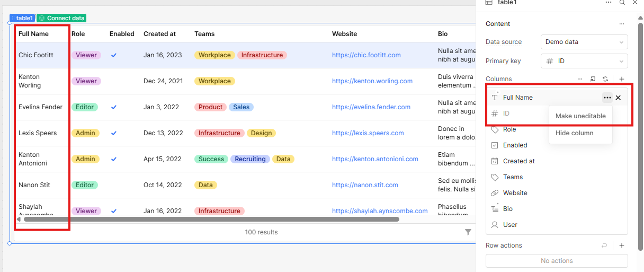Select Make uneditable menu option
Screen dimensions: 644x272
[580, 116]
